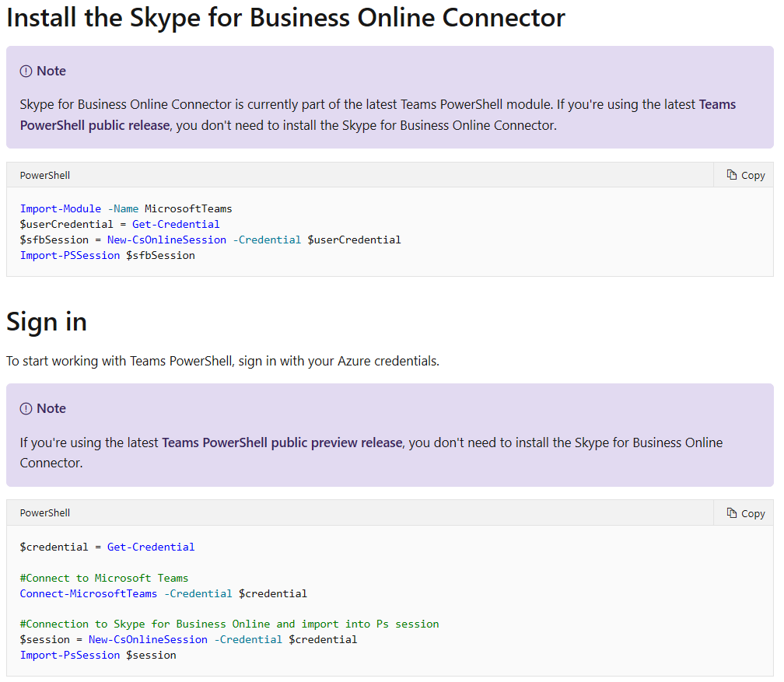This screenshot has height=682, width=784.
Task: Click the 'Import-Module -Name MicrosoftTeams' line
Action: coord(126,208)
